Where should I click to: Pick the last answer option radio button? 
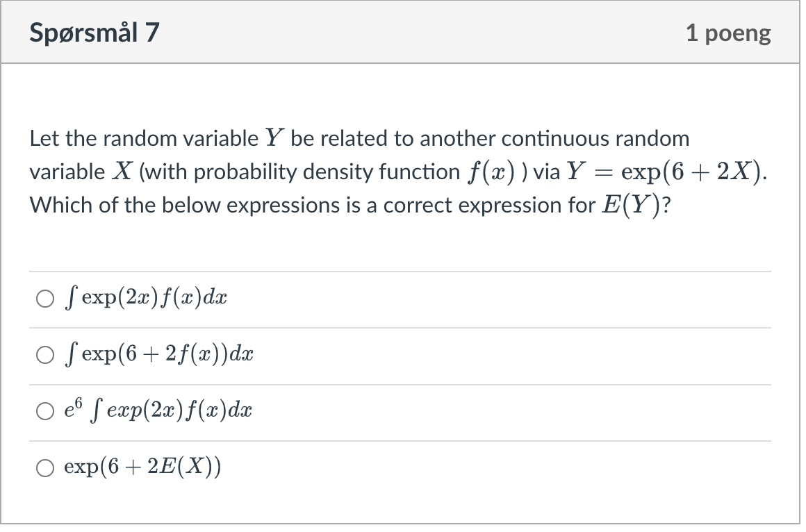click(x=45, y=468)
